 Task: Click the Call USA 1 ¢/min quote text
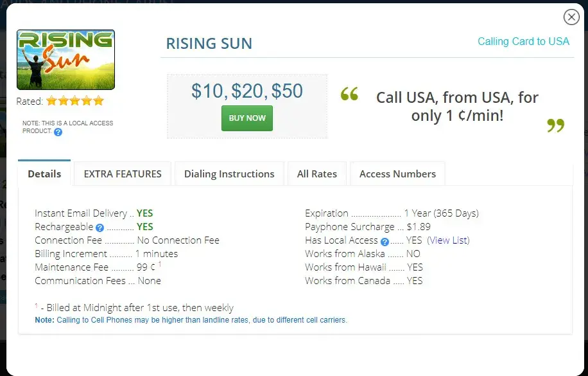pyautogui.click(x=457, y=107)
